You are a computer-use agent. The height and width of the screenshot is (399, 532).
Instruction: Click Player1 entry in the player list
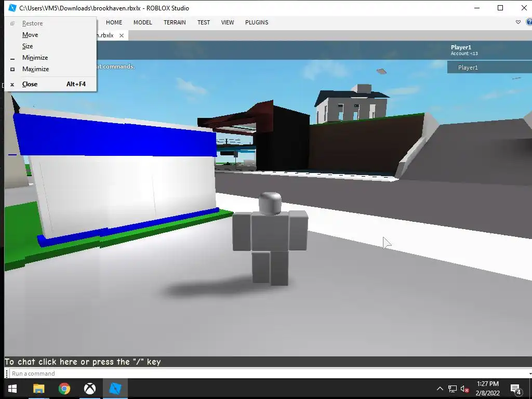tap(489, 68)
